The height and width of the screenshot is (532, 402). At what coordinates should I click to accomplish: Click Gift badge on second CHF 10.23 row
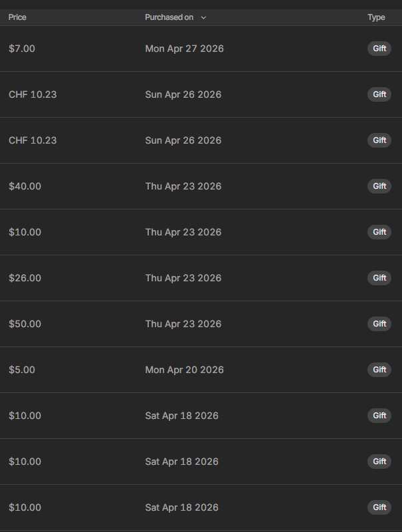379,140
